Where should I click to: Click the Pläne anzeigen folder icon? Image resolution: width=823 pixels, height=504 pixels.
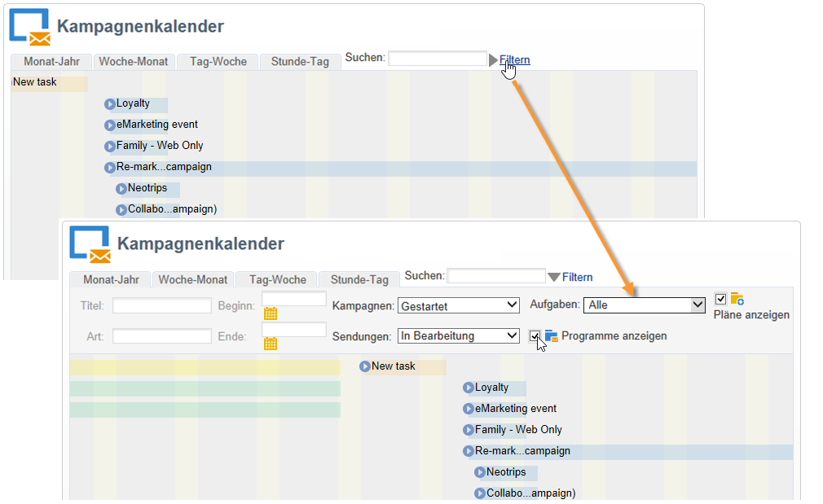(737, 299)
